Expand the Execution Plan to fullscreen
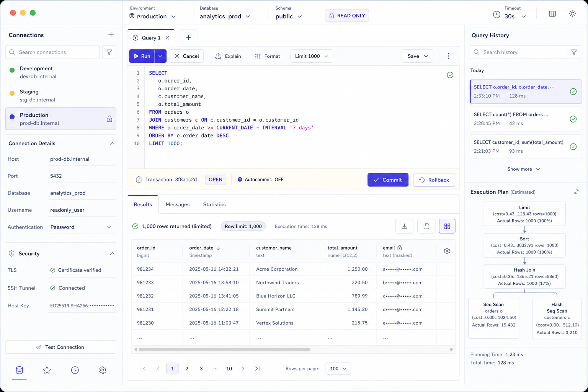Viewport: 588px width, 392px height. pos(576,192)
